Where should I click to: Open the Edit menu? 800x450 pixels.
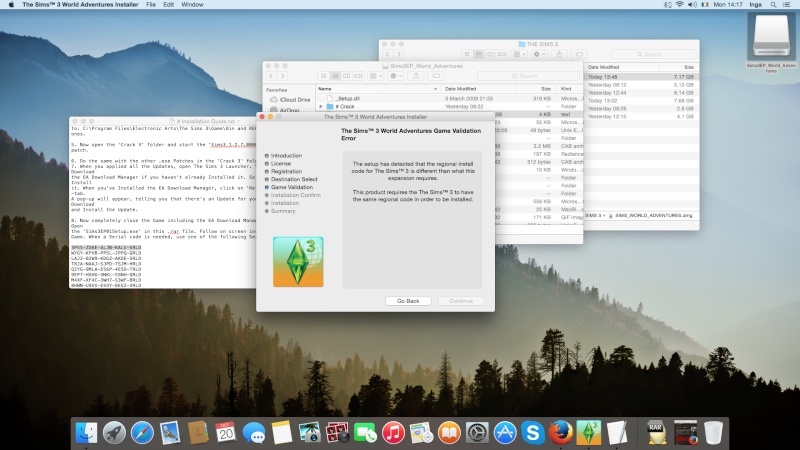[x=168, y=5]
